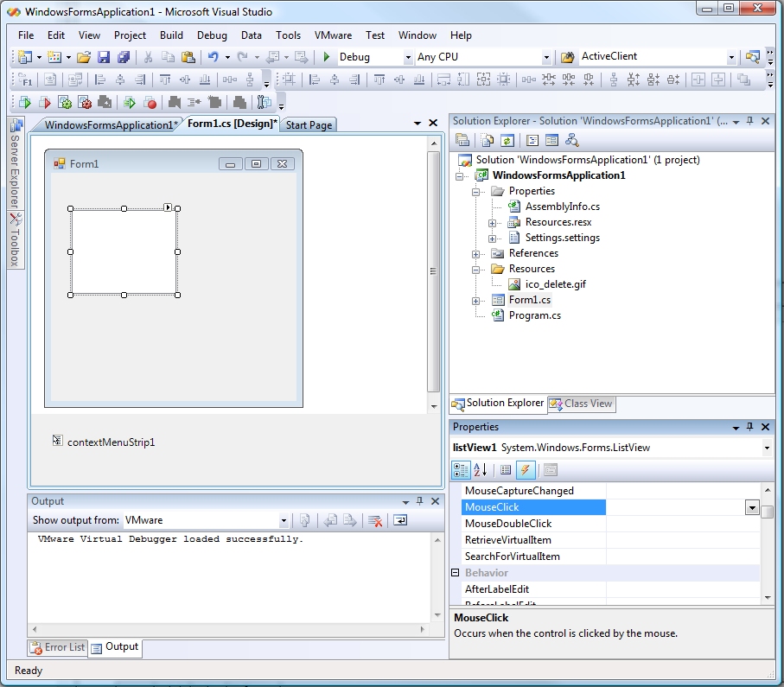Click the Open File folder icon

coord(84,57)
